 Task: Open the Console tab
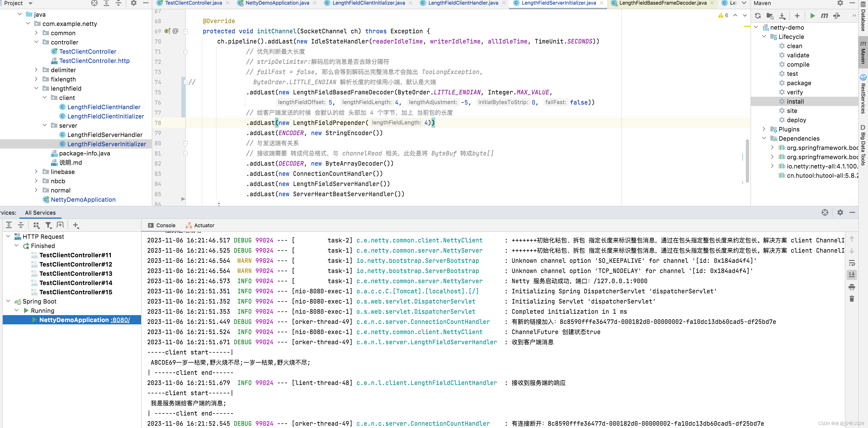[x=162, y=226]
